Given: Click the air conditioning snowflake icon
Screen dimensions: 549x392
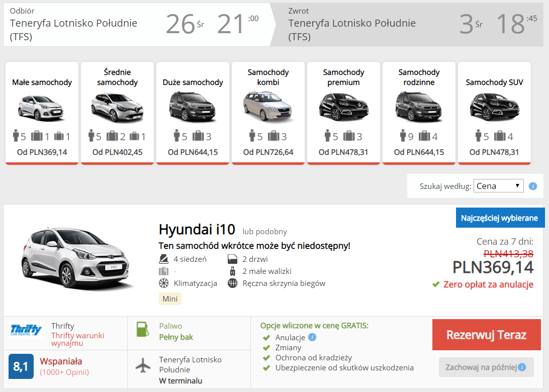Looking at the screenshot, I should pos(163,283).
